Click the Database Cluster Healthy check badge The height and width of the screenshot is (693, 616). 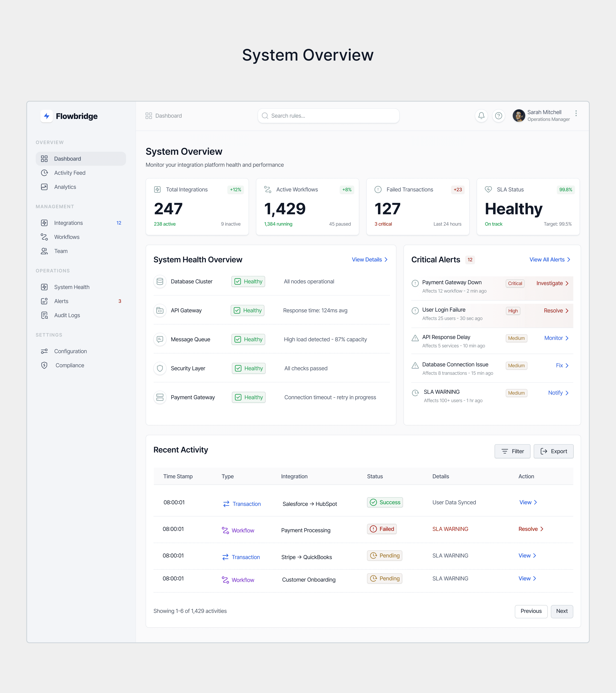[x=248, y=281]
